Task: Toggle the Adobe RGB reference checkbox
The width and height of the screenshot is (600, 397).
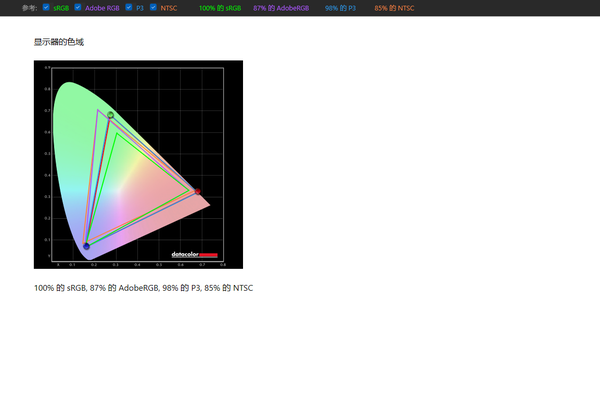Action: click(x=78, y=7)
